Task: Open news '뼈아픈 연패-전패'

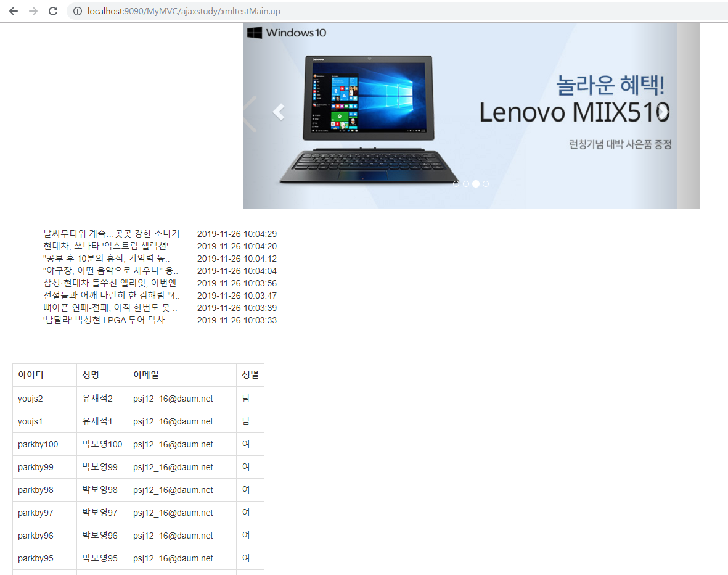Action: click(x=110, y=308)
